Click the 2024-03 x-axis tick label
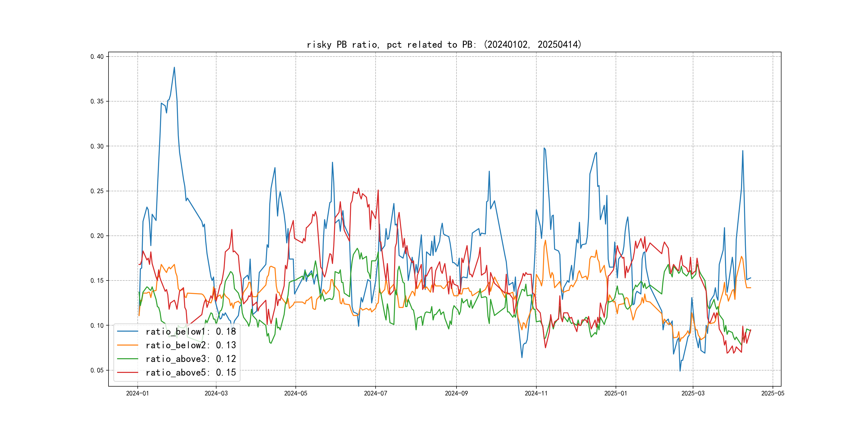Viewport: 868px width, 434px height. click(x=216, y=393)
